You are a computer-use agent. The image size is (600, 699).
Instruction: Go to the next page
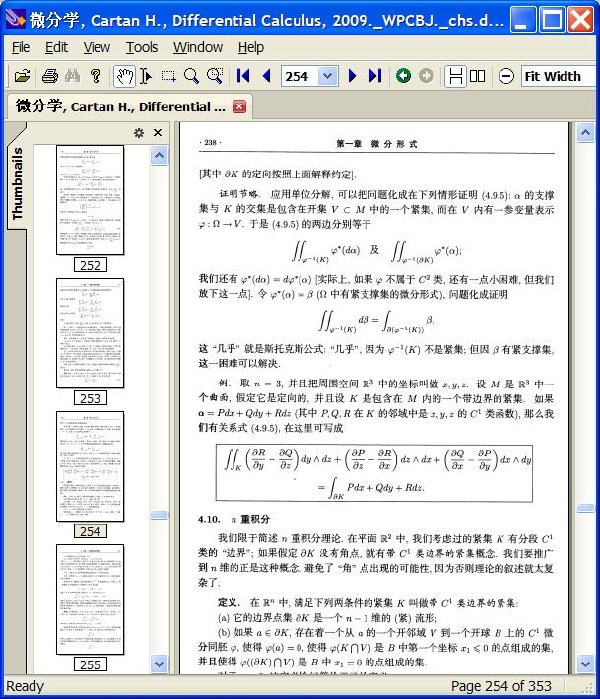coord(352,76)
